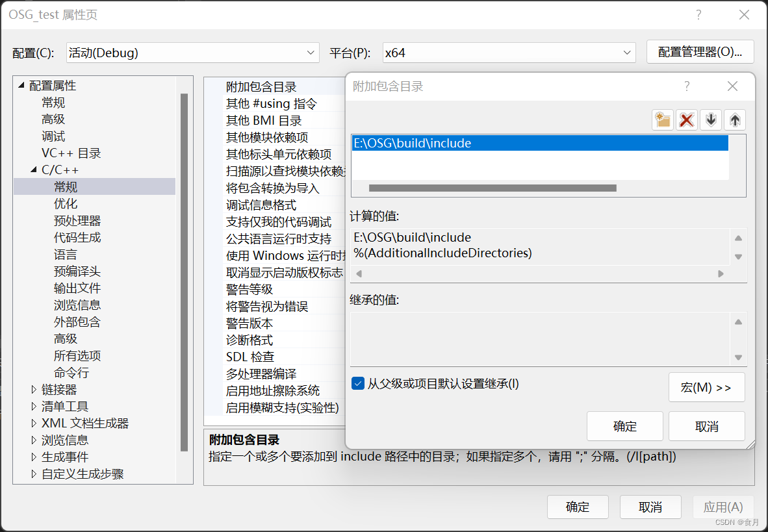
Task: Open the 平台 dropdown showing x64
Action: pos(626,53)
